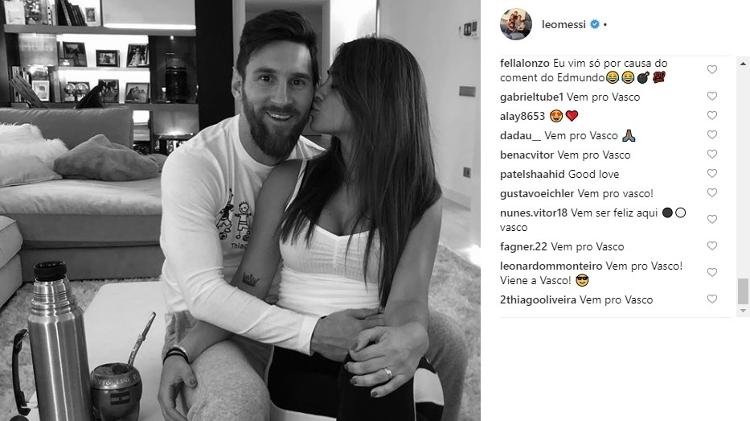Open the leomessi profile link
Viewport: 750px width, 421px height.
[563, 24]
